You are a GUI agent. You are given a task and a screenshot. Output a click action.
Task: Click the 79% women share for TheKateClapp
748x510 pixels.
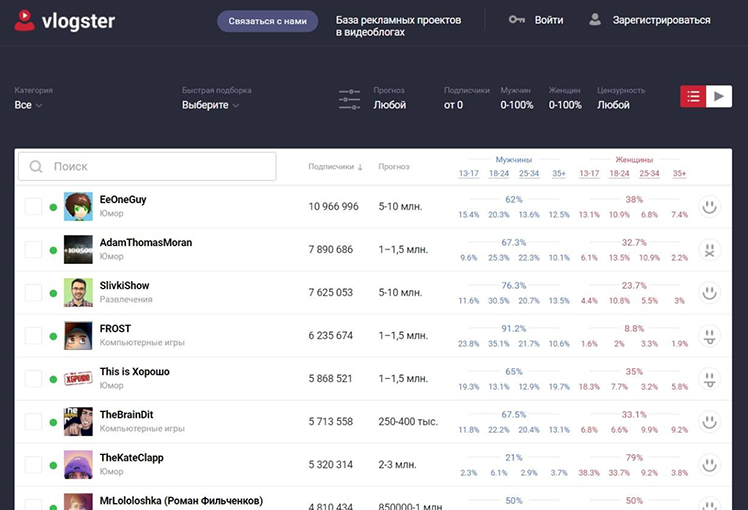[x=634, y=458]
